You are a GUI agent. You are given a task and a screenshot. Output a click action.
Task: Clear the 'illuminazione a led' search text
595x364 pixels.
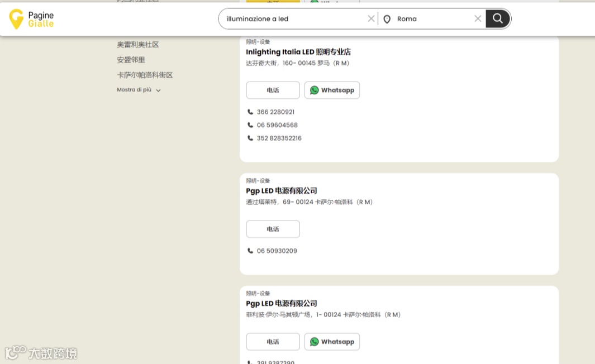click(x=371, y=18)
